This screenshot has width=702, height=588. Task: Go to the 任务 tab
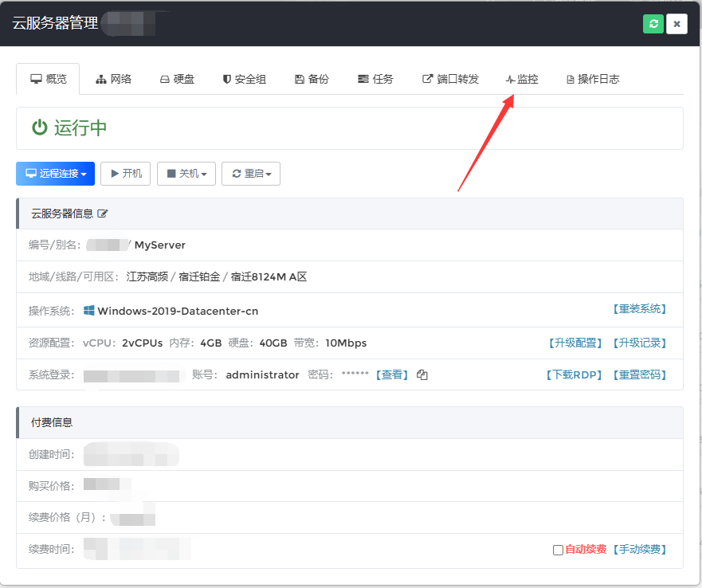click(x=375, y=79)
